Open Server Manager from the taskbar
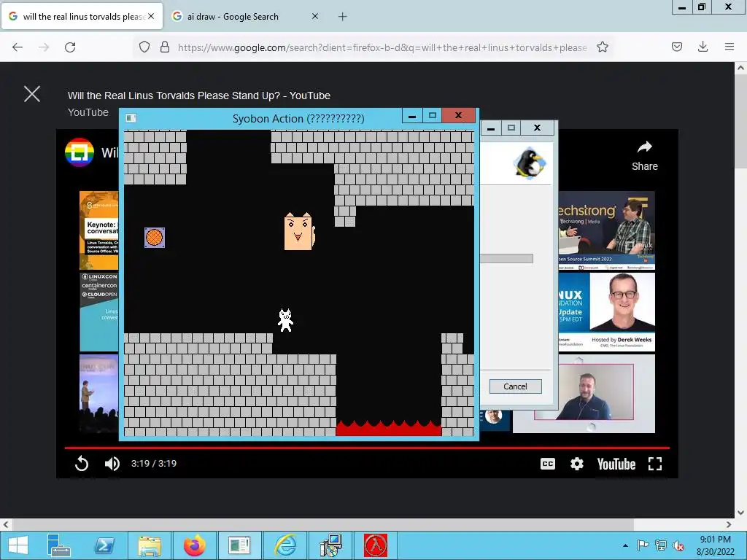Viewport: 747px width, 560px height. [x=58, y=545]
